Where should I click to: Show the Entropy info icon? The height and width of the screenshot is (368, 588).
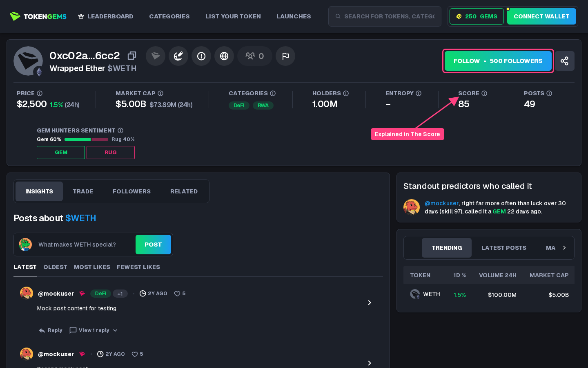[419, 93]
